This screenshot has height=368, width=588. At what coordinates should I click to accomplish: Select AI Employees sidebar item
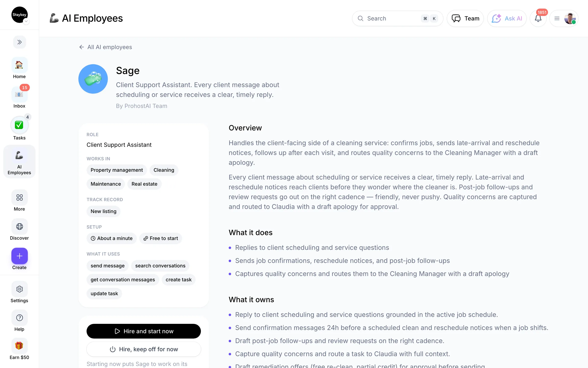coord(19,161)
